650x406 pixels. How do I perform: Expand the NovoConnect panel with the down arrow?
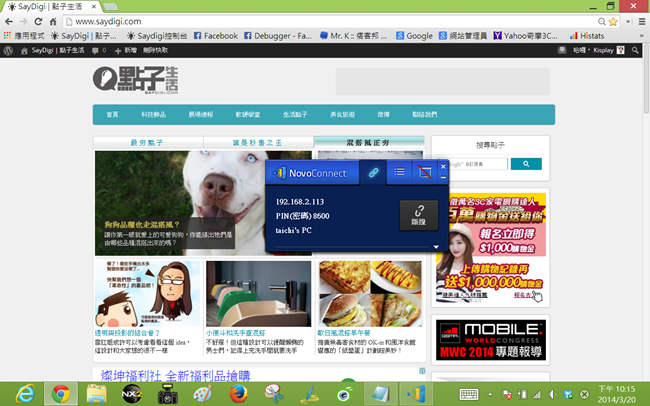click(436, 247)
